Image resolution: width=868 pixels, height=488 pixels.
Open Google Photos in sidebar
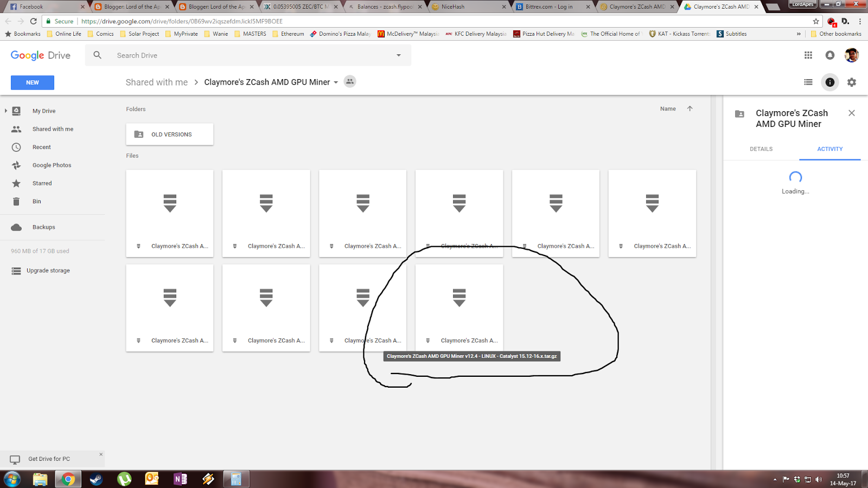click(52, 165)
